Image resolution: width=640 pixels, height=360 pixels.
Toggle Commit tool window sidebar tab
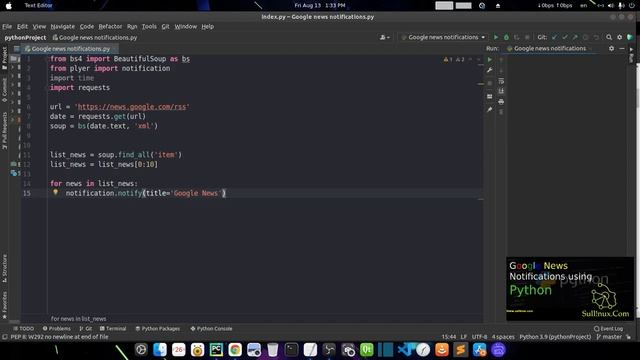4,90
